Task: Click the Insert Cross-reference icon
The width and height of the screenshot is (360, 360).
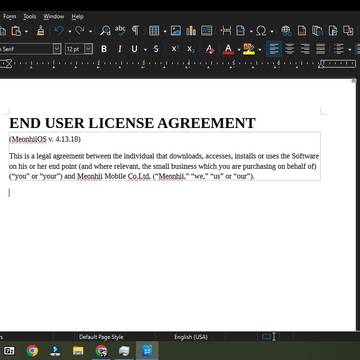Action: tap(348, 31)
